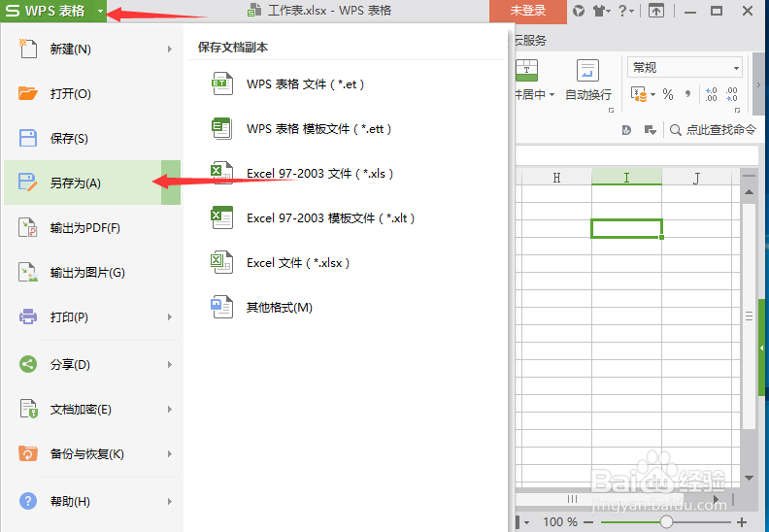Screen dimensions: 769x532
Task: Click the 保存(S) floppy disk icon
Action: (x=28, y=138)
